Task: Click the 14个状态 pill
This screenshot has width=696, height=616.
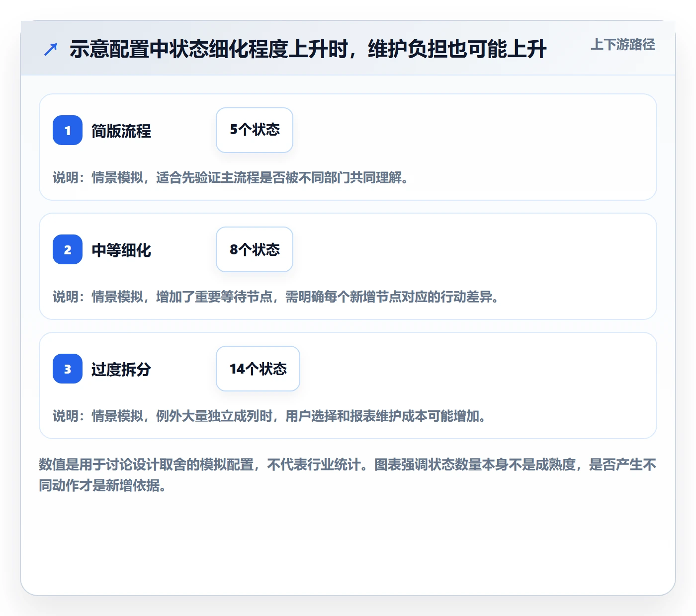Action: click(x=258, y=369)
